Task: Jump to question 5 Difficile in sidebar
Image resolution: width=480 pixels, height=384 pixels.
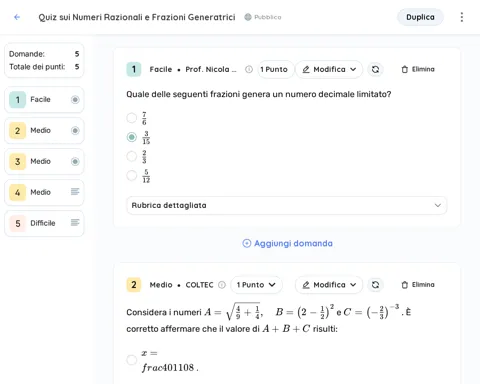Action: click(x=44, y=223)
